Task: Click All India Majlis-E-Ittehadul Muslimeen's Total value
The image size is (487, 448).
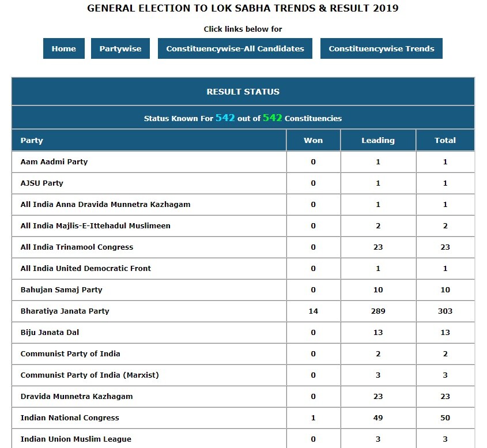Action: click(445, 226)
